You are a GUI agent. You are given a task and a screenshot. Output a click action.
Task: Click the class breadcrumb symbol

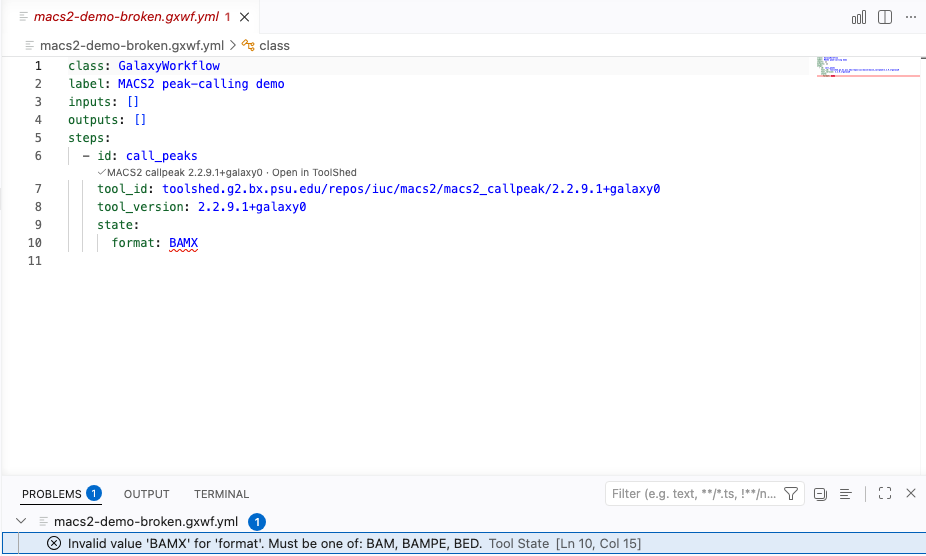pyautogui.click(x=274, y=45)
